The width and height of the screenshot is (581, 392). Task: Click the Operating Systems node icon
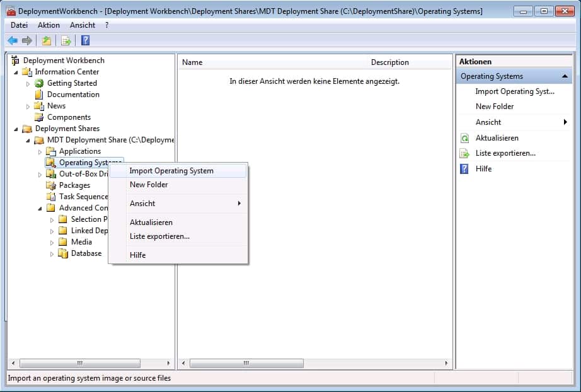tap(51, 163)
